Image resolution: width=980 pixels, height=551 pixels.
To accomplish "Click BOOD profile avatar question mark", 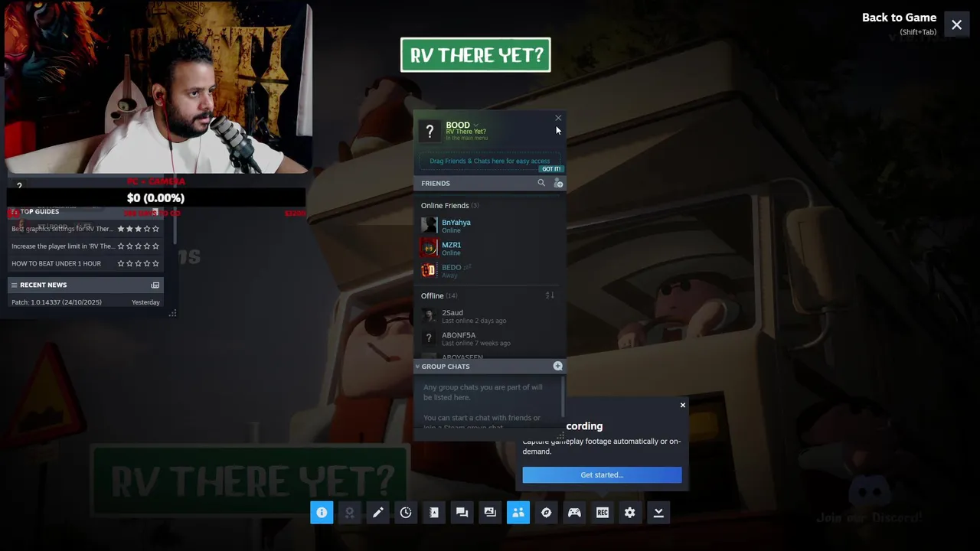I will [x=430, y=131].
